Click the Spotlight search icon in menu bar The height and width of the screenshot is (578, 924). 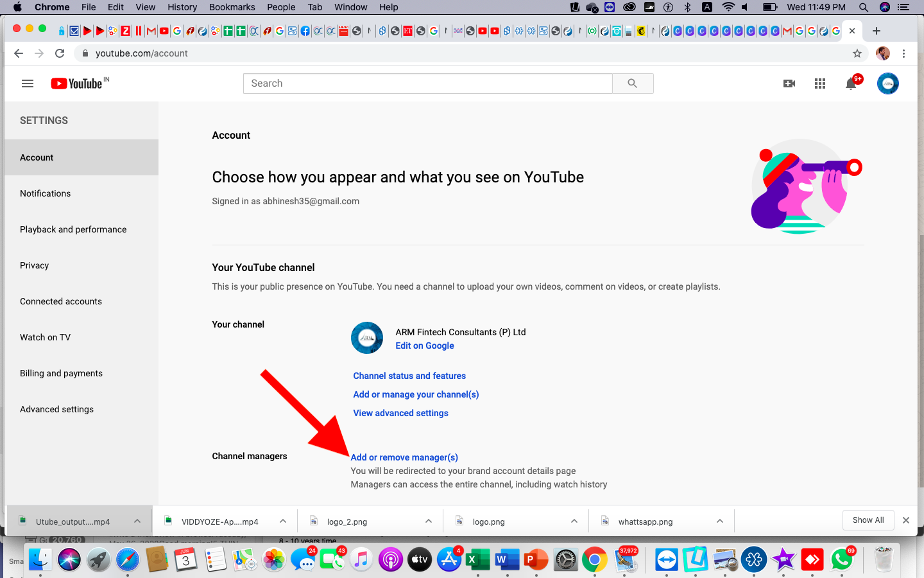[x=864, y=7]
